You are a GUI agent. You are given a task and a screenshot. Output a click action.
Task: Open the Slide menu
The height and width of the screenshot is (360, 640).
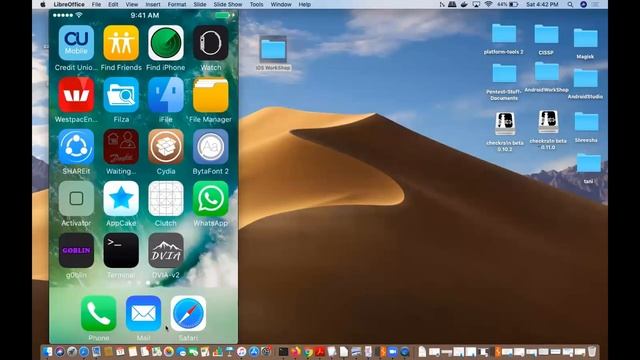pos(200,4)
